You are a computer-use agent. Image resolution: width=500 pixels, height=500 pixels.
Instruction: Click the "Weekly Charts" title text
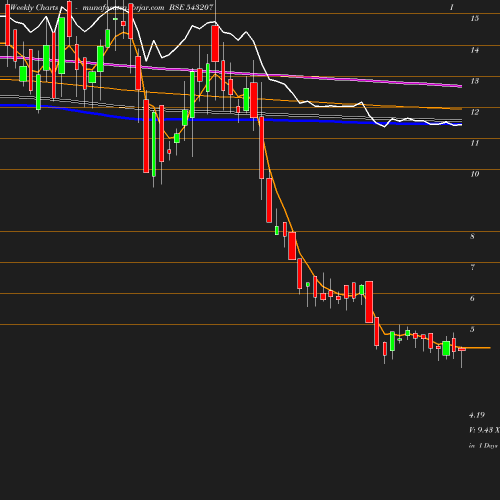pos(34,7)
